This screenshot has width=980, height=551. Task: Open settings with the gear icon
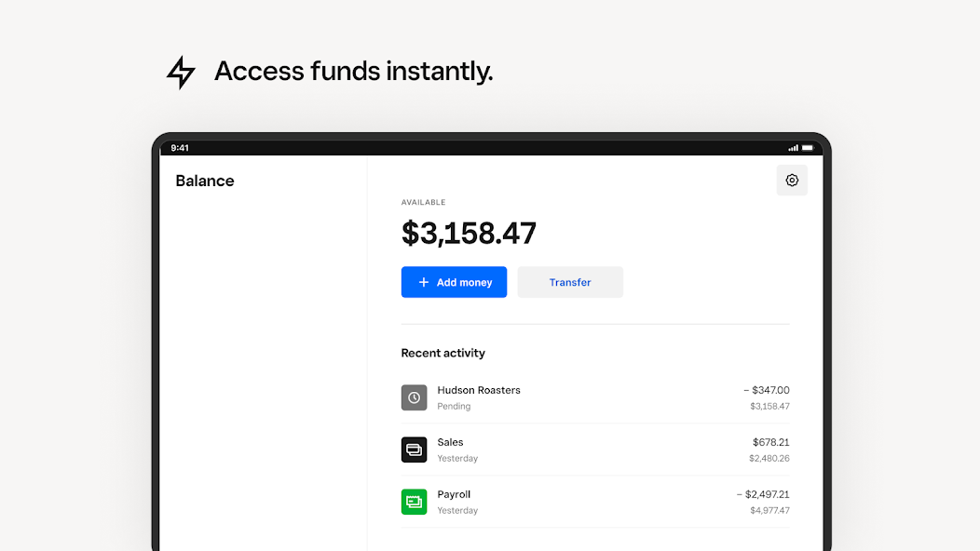point(792,181)
